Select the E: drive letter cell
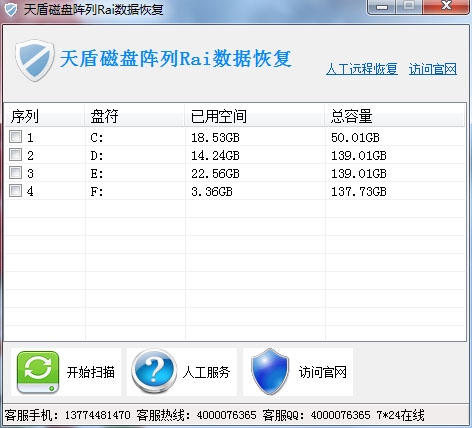Screen dimensions: 472x428 coord(97,174)
